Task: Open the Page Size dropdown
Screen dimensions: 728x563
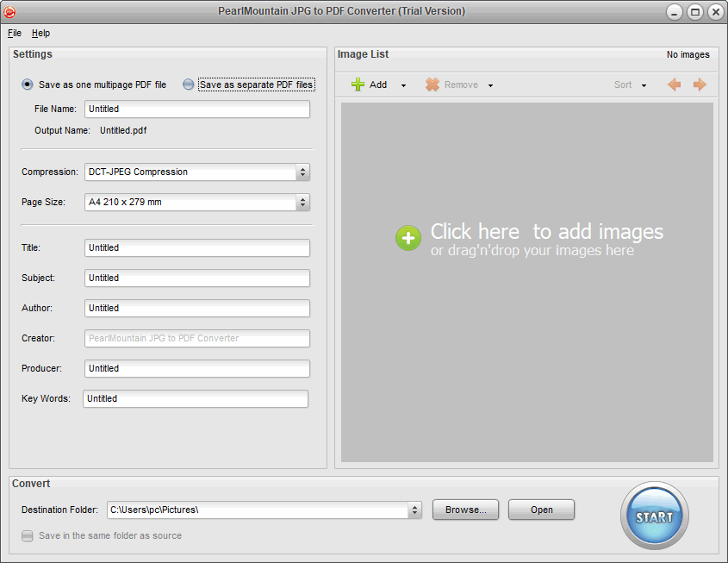Action: 302,202
